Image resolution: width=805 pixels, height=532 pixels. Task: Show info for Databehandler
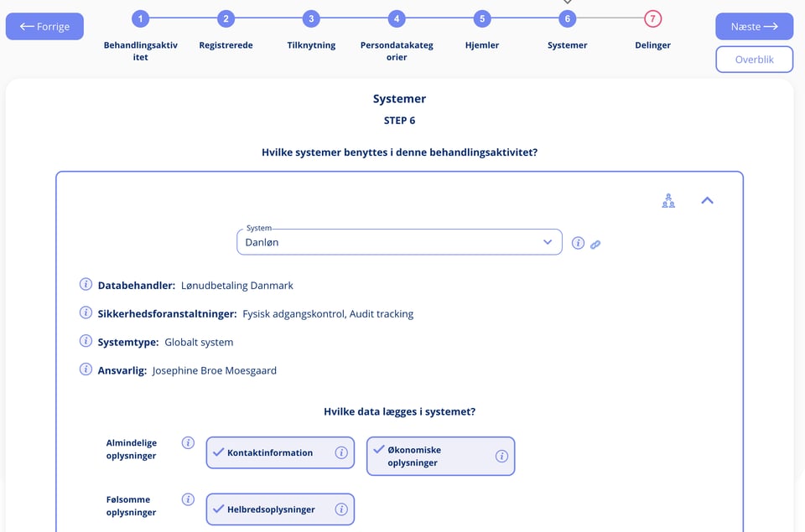pos(86,284)
